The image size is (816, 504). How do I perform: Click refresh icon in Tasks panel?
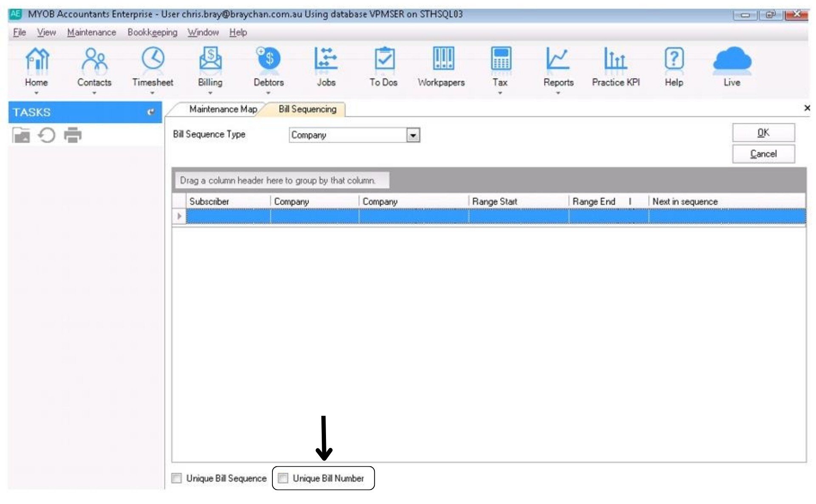[x=47, y=135]
